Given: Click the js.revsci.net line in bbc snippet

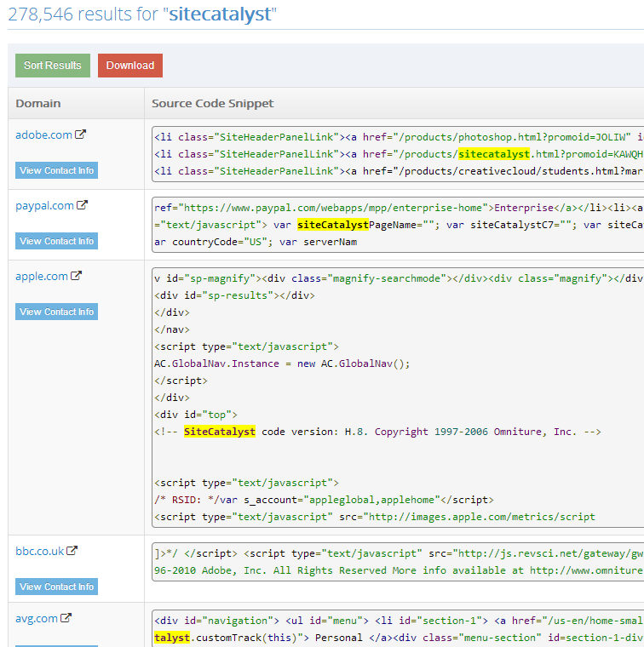Looking at the screenshot, I should (x=399, y=553).
